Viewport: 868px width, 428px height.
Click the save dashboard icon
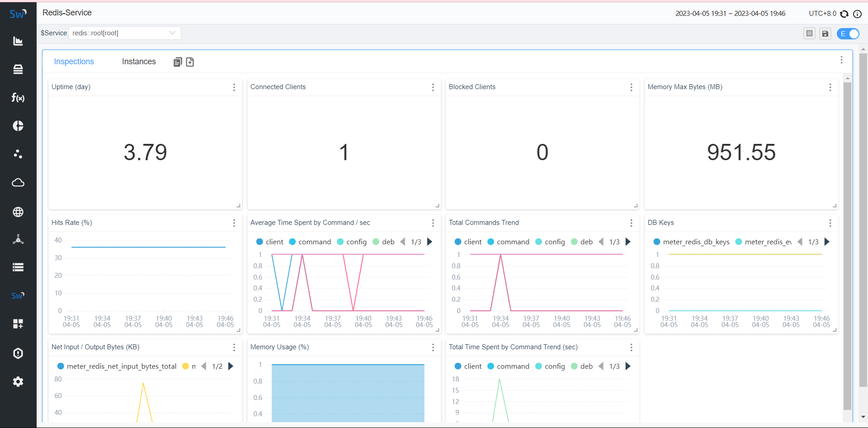coord(825,33)
